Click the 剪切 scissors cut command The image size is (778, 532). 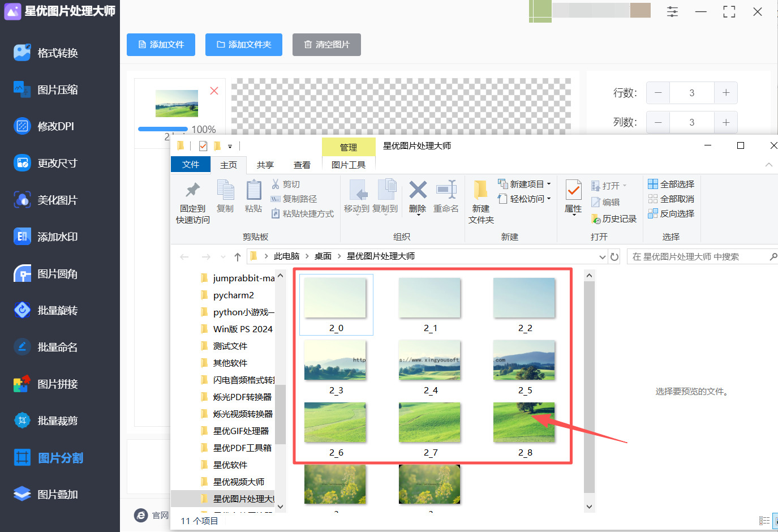pyautogui.click(x=286, y=184)
